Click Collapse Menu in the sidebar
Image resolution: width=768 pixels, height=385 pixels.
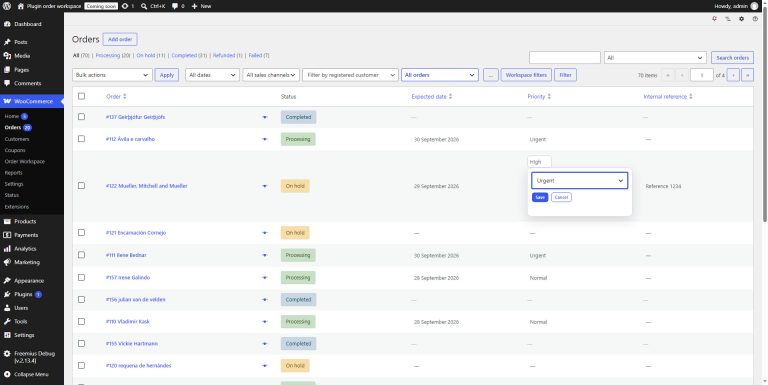tap(32, 374)
